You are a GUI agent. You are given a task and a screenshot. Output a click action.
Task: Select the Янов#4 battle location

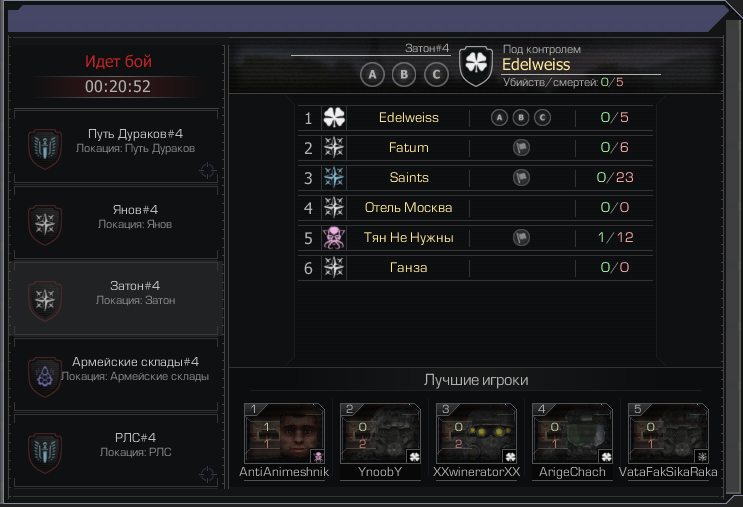116,223
